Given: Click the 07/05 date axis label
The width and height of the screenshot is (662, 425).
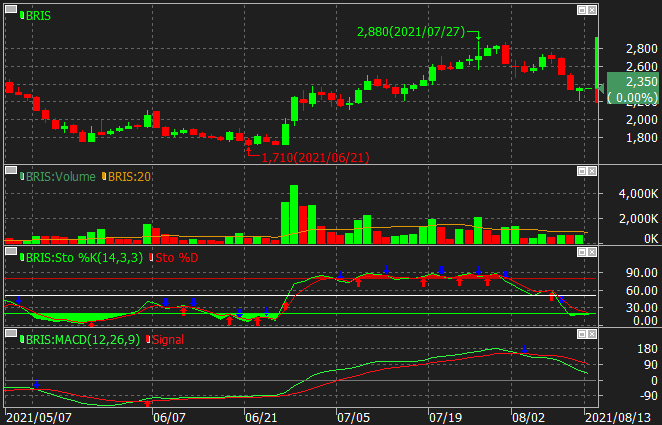Looking at the screenshot, I should [353, 418].
